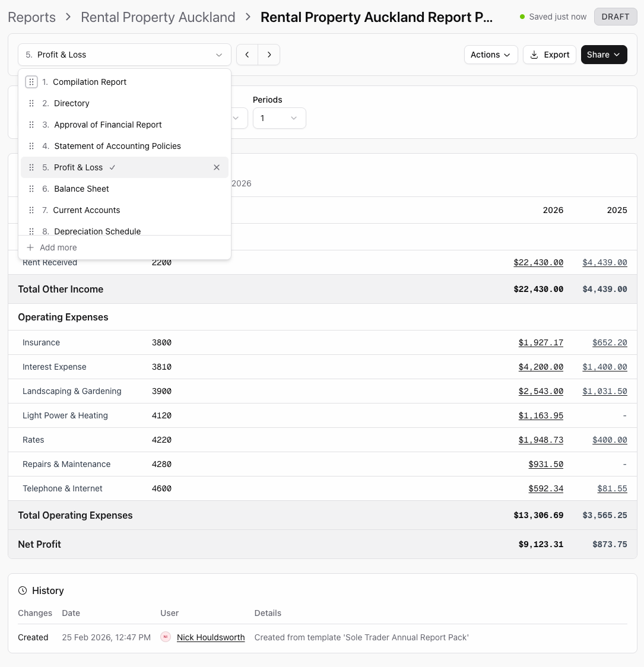Click drag handle next to Balance Sheet
644x667 pixels.
pos(31,189)
